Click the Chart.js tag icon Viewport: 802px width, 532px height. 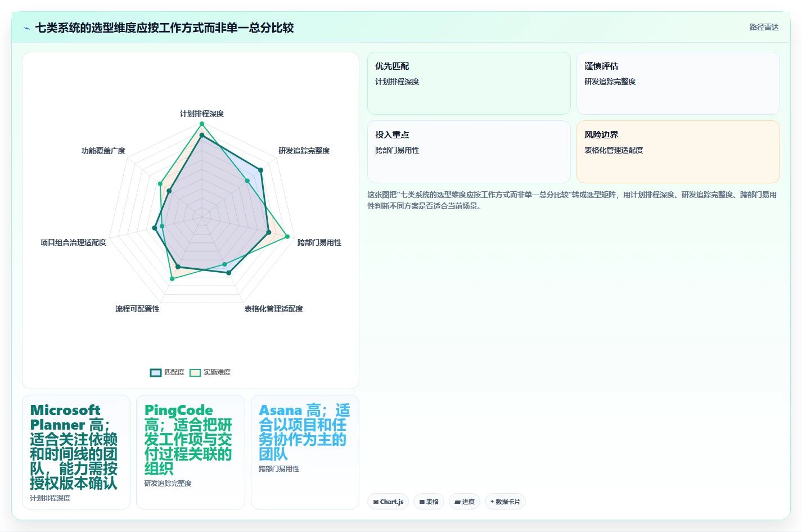point(376,502)
